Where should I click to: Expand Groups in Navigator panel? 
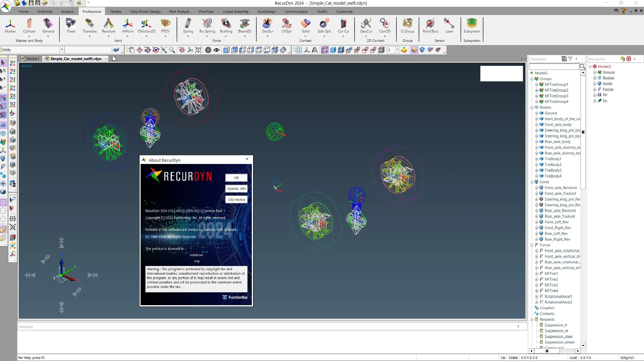pyautogui.click(x=595, y=72)
